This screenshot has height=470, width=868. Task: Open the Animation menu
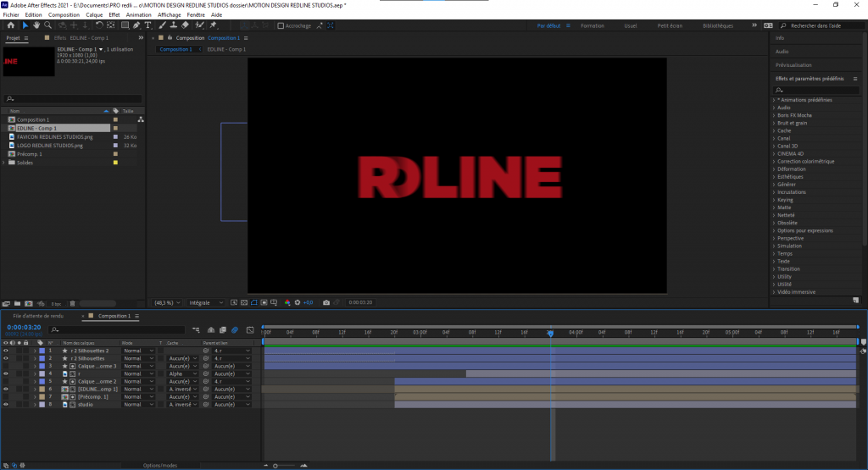138,15
